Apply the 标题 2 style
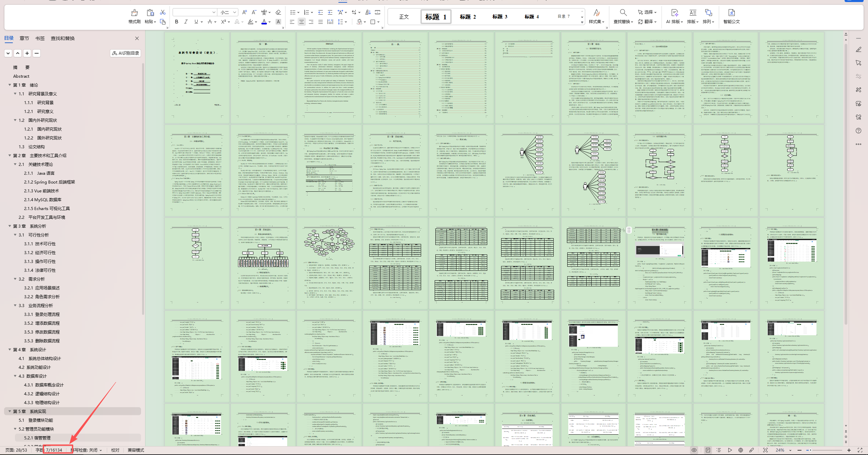Image resolution: width=868 pixels, height=455 pixels. (x=468, y=17)
